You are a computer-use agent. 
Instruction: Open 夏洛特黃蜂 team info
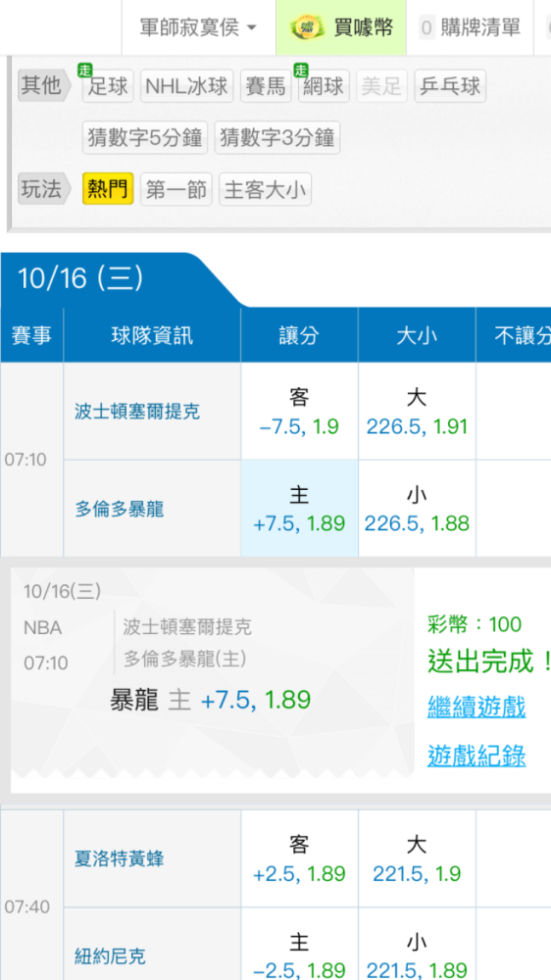coord(120,858)
